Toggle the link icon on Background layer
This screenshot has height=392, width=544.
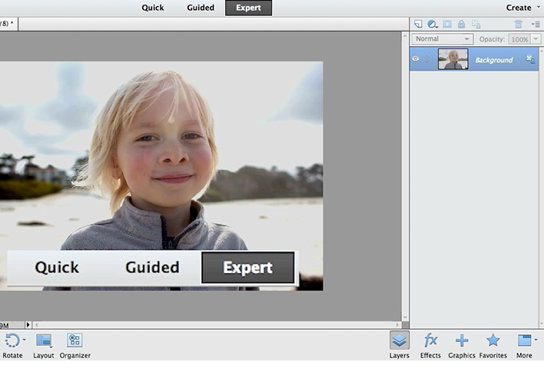[x=426, y=59]
